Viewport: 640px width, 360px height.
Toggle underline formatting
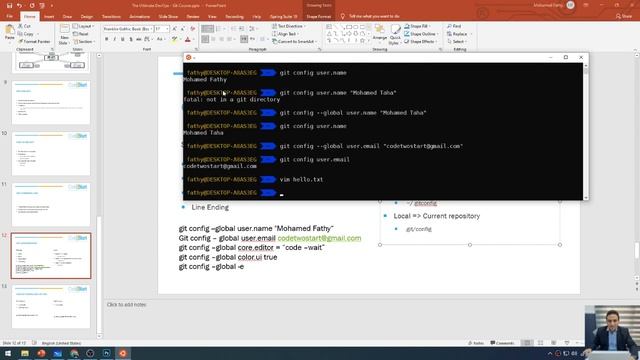[x=122, y=40]
